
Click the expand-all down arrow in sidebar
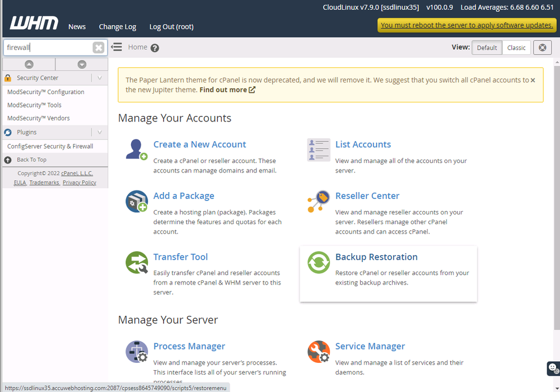click(82, 64)
